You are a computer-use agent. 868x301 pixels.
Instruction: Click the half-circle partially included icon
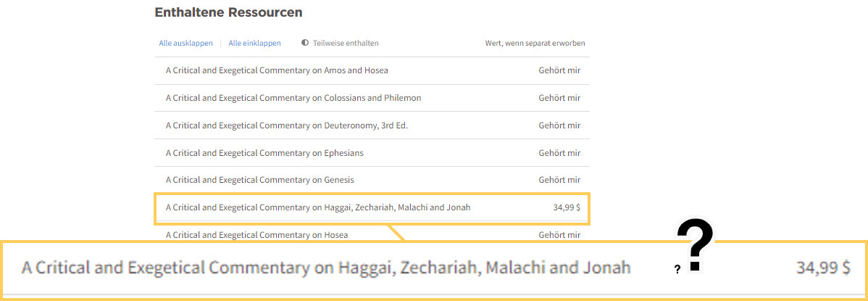(305, 43)
